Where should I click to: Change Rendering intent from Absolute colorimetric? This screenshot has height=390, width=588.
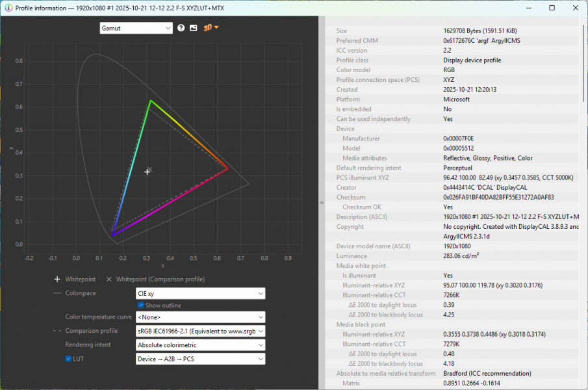click(200, 345)
